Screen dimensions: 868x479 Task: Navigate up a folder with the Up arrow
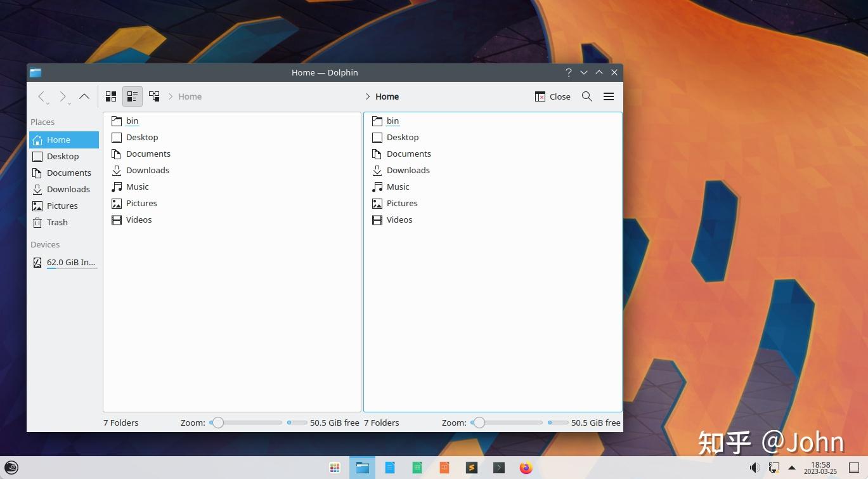click(84, 96)
